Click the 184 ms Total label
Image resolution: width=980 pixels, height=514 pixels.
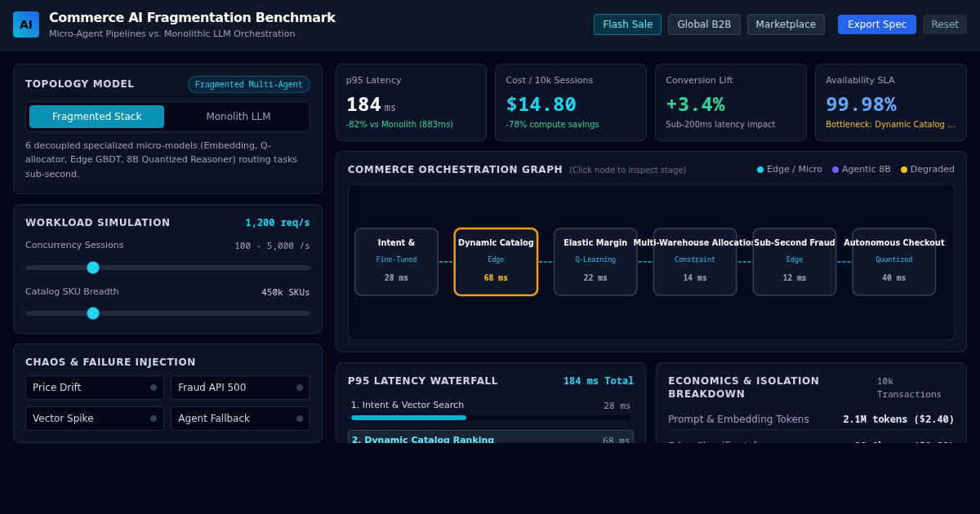(599, 381)
